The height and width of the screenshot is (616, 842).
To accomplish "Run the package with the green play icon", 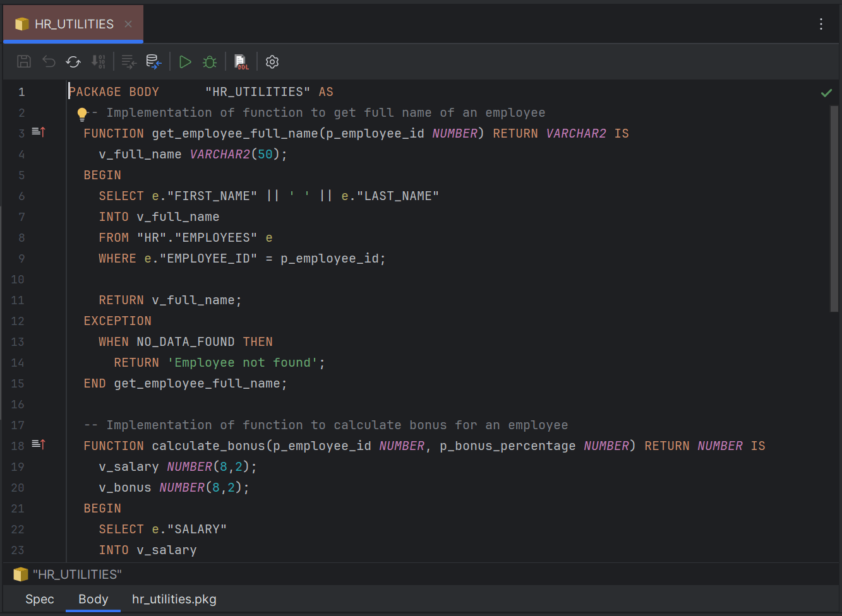I will 184,61.
